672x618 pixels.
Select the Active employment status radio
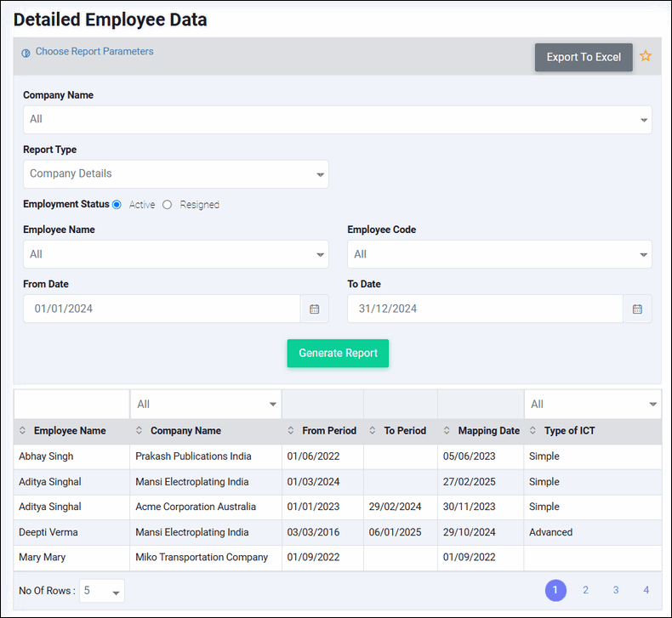(117, 205)
